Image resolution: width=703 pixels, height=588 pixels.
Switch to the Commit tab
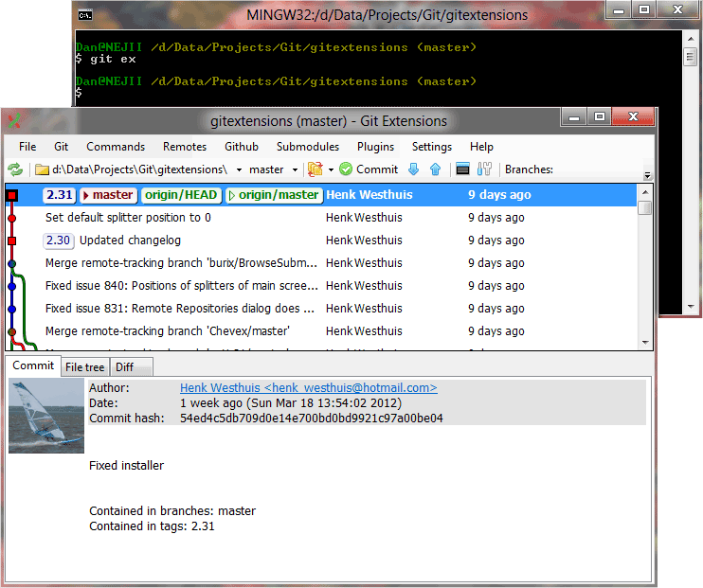pyautogui.click(x=33, y=365)
